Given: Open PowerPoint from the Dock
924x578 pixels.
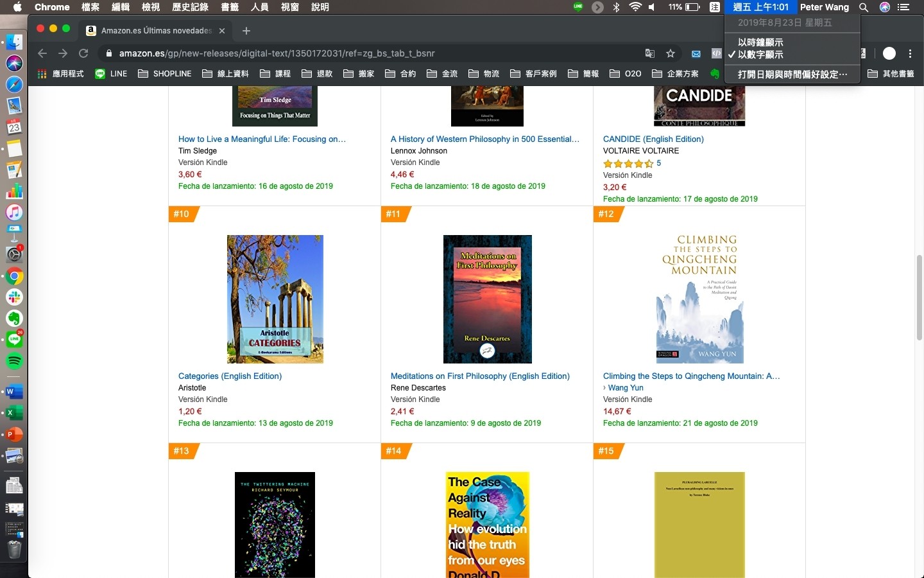Looking at the screenshot, I should (x=14, y=435).
